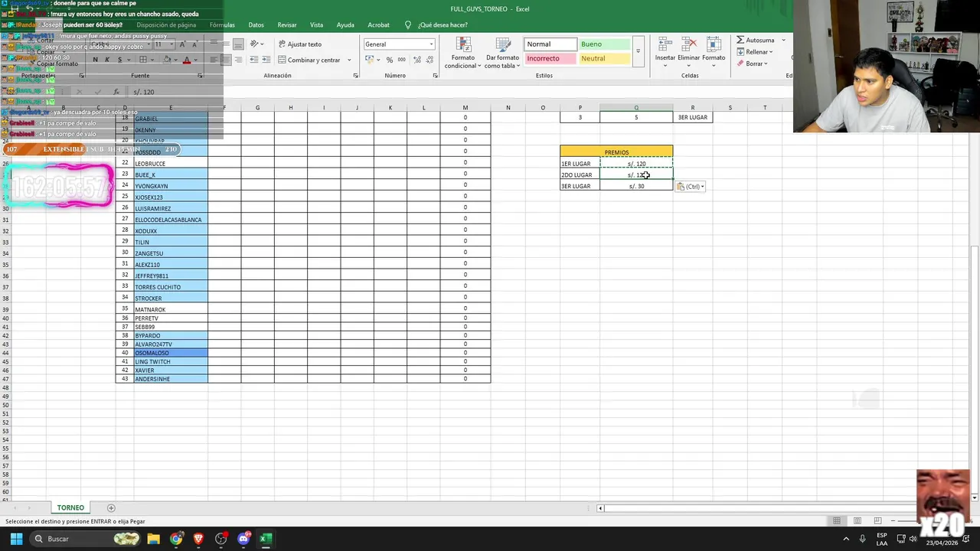Open the Ayuda ribbon tab

pyautogui.click(x=345, y=24)
